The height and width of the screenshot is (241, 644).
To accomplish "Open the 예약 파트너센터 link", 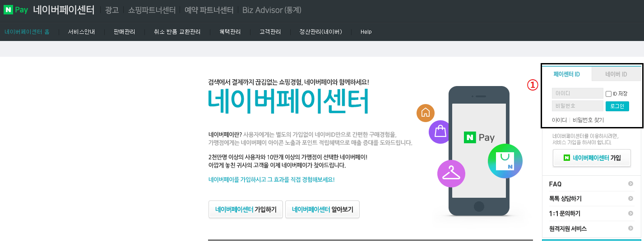I will point(209,10).
